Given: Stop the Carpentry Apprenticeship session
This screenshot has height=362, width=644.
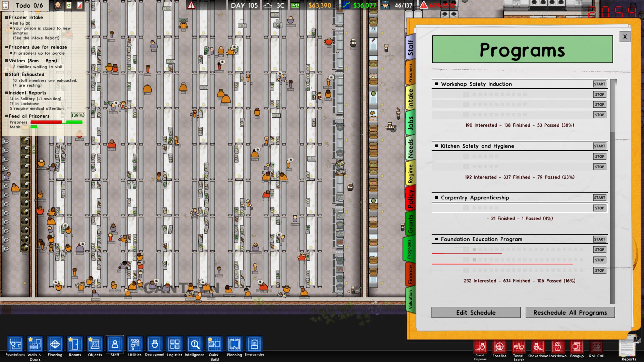Looking at the screenshot, I should coord(599,208).
